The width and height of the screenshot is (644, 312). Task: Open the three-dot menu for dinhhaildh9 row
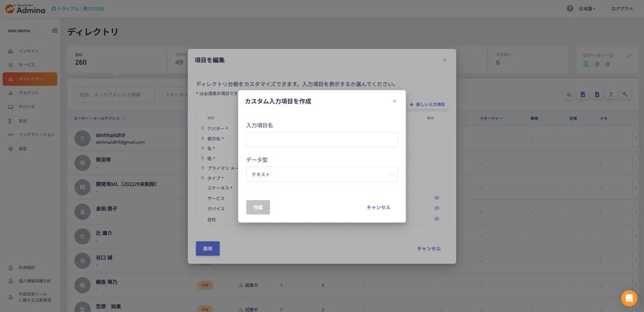(636, 139)
